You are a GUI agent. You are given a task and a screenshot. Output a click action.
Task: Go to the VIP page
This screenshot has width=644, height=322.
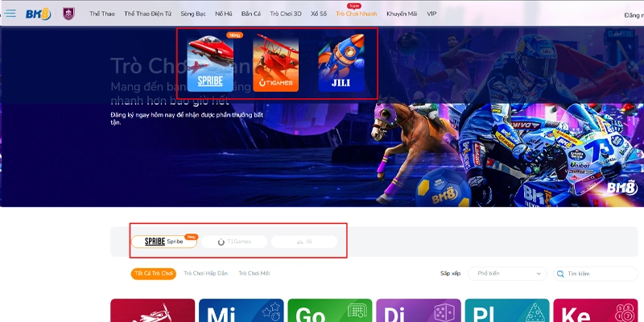point(431,14)
